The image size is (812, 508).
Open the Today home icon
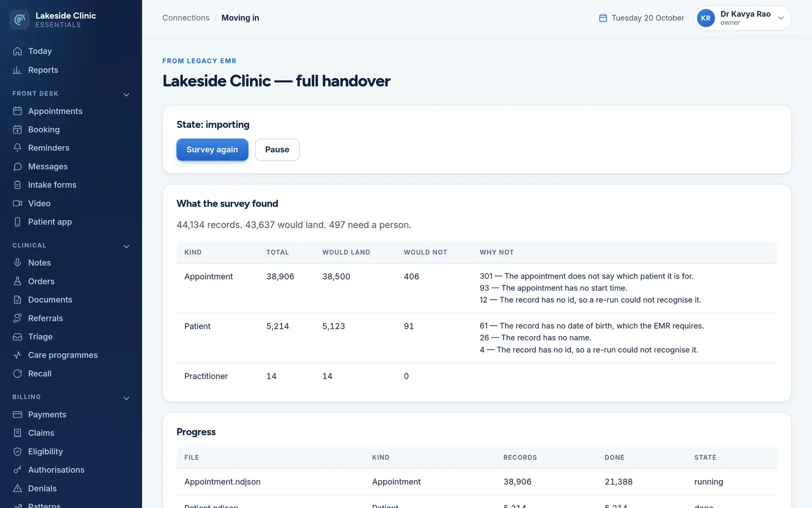(x=17, y=51)
